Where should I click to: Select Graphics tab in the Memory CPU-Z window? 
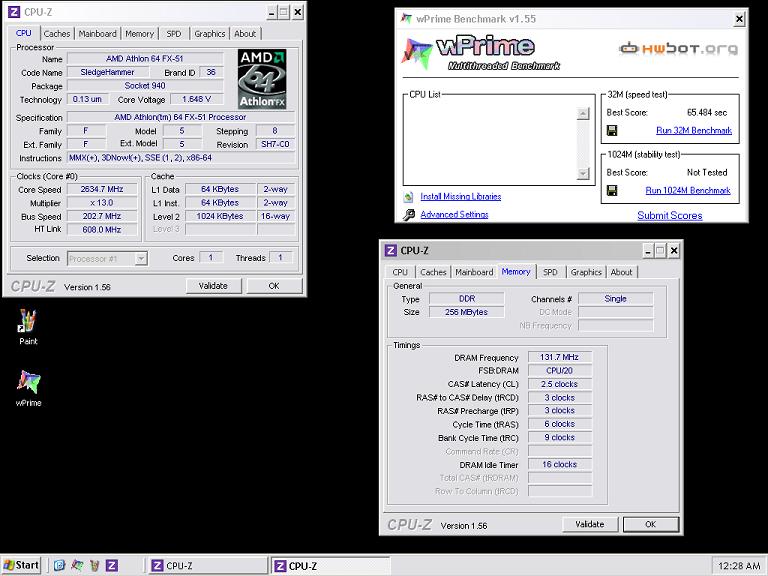point(586,272)
